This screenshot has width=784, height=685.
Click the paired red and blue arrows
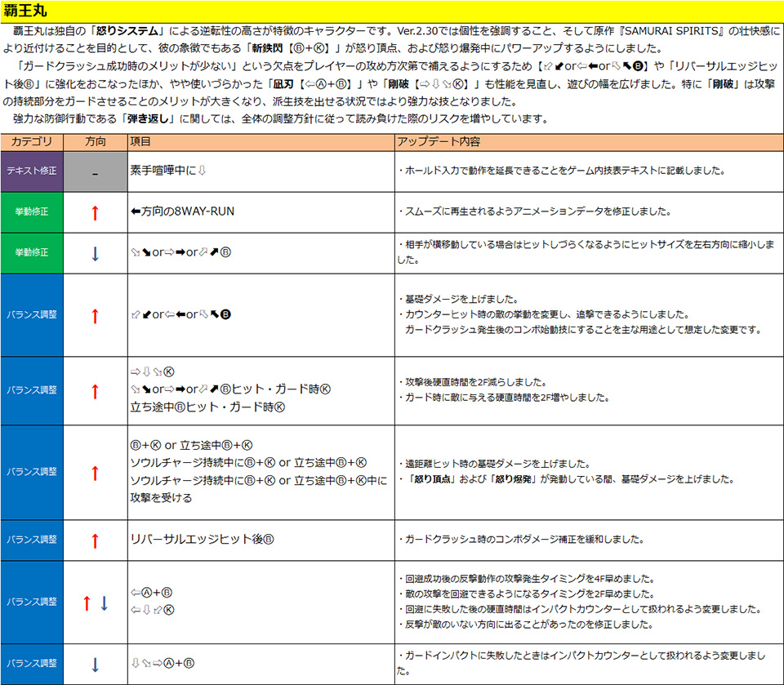(95, 603)
